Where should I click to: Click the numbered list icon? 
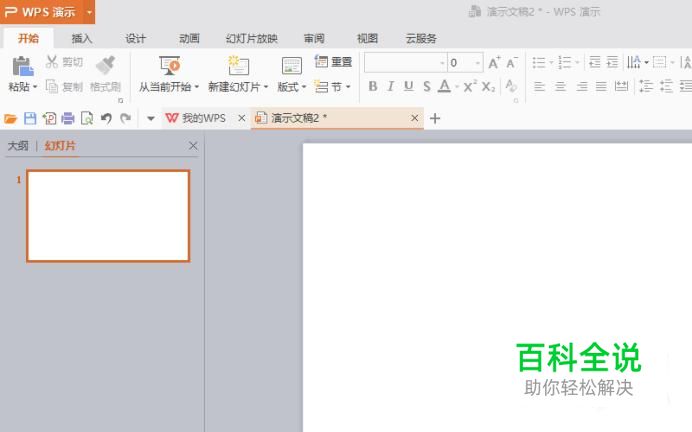564,62
